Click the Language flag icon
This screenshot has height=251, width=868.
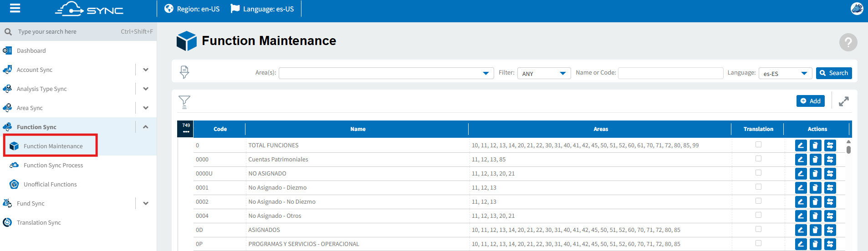click(x=235, y=9)
